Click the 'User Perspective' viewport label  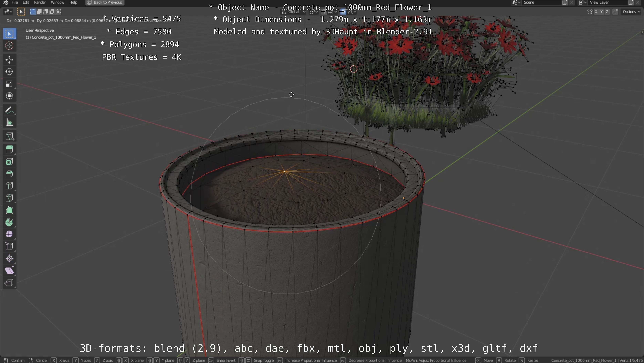(40, 30)
